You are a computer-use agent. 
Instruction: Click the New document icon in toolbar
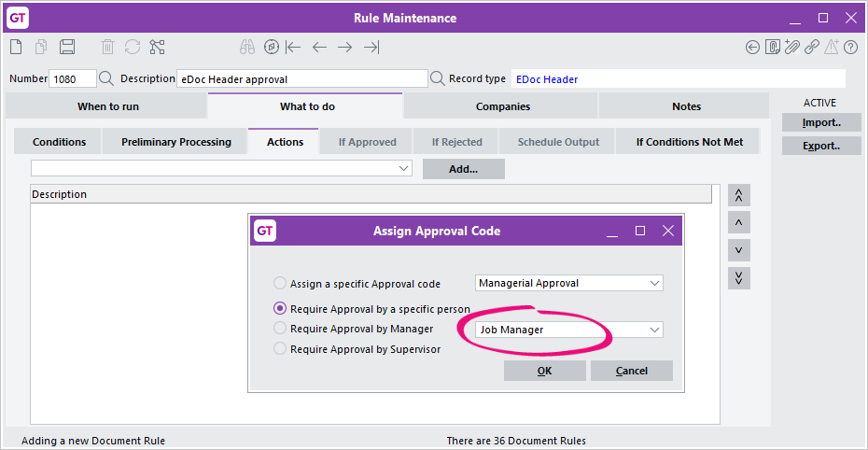[x=17, y=47]
